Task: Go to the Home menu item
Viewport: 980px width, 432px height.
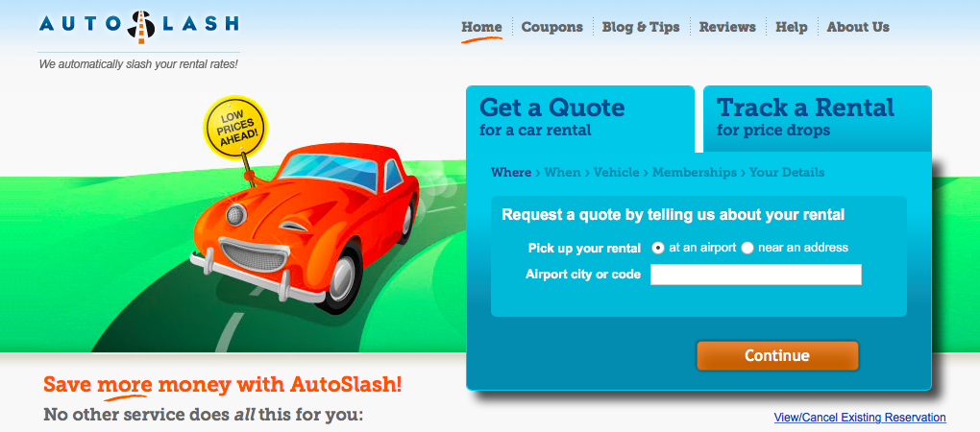Action: (481, 27)
